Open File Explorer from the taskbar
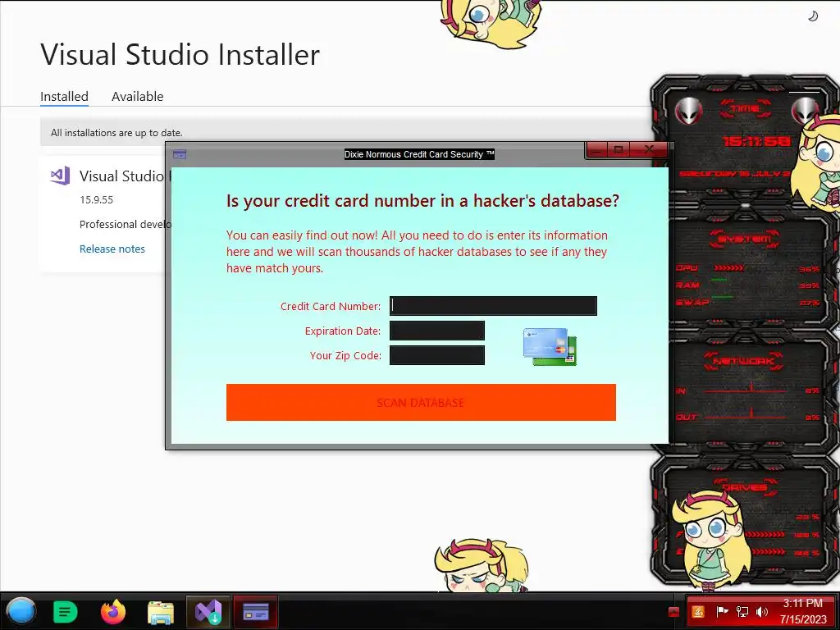The image size is (840, 630). click(161, 612)
